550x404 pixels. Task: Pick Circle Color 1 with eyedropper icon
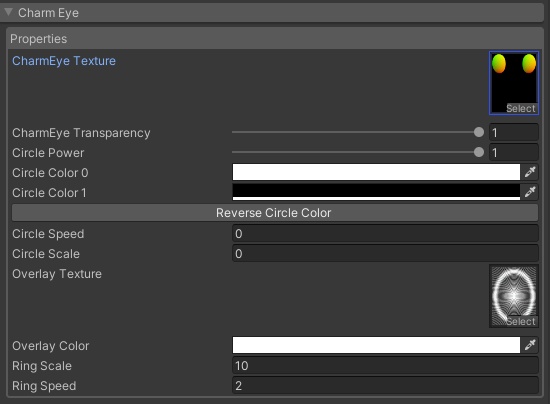(530, 192)
